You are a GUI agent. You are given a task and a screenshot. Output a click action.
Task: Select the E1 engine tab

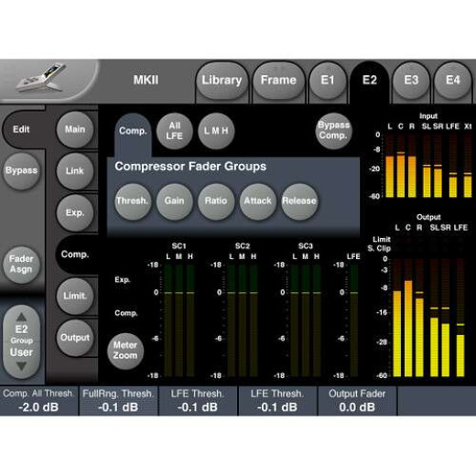328,81
